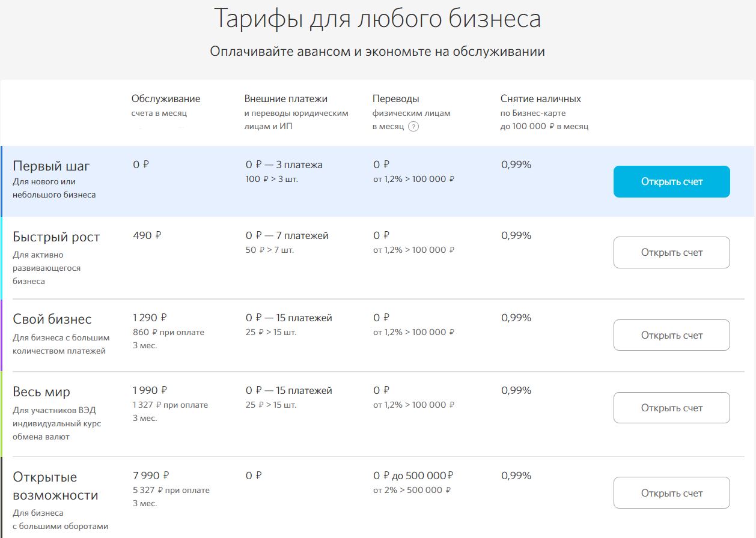Select the Весь мир tariff name
This screenshot has width=756, height=538.
41,391
